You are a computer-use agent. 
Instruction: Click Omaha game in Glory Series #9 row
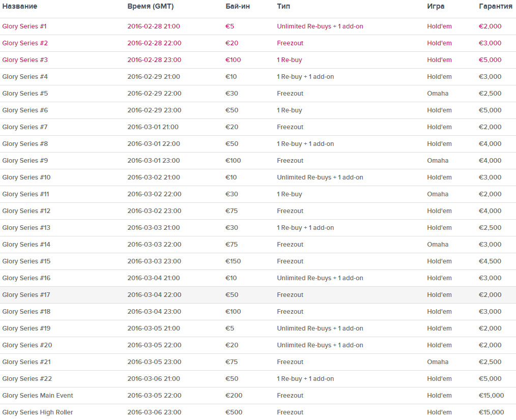click(438, 161)
